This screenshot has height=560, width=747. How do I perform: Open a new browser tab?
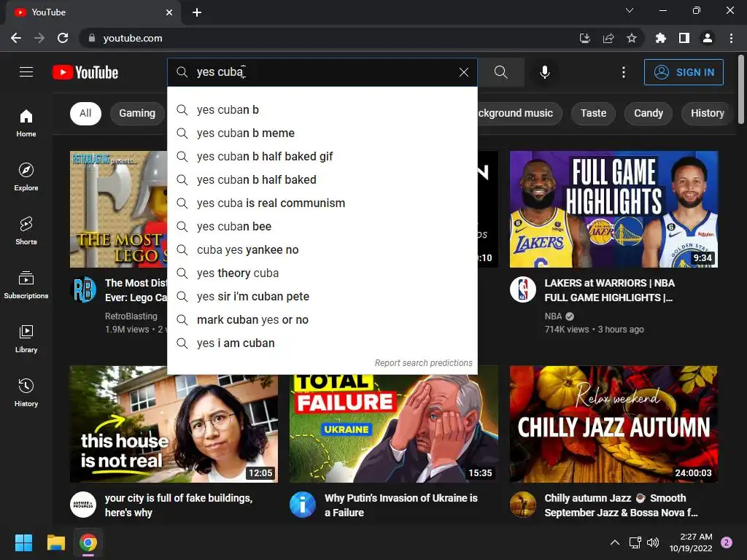[x=197, y=12]
